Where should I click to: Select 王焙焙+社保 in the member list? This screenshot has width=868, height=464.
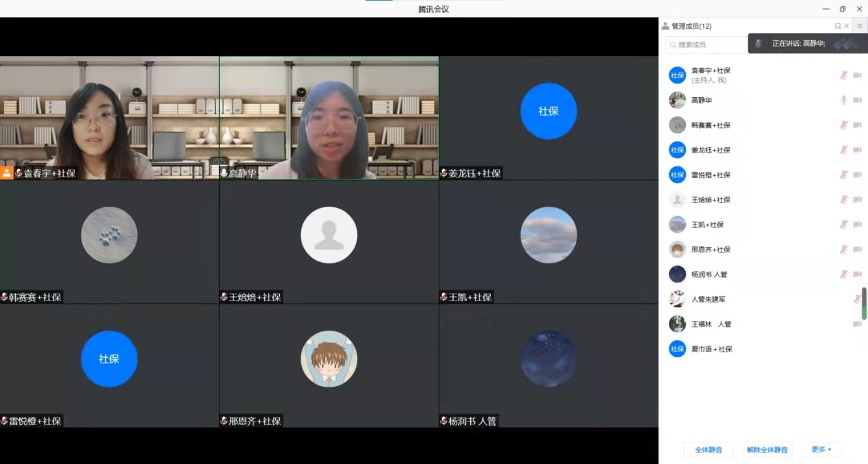711,200
